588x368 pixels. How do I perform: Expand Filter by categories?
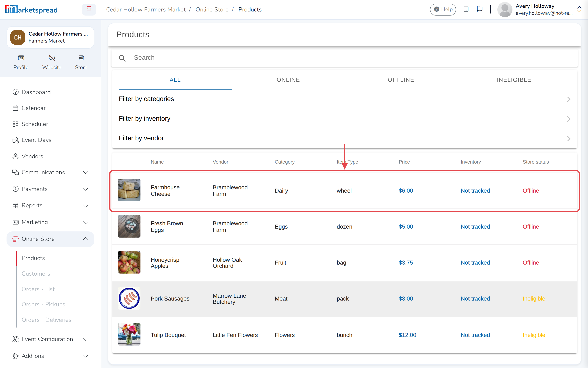pos(344,99)
